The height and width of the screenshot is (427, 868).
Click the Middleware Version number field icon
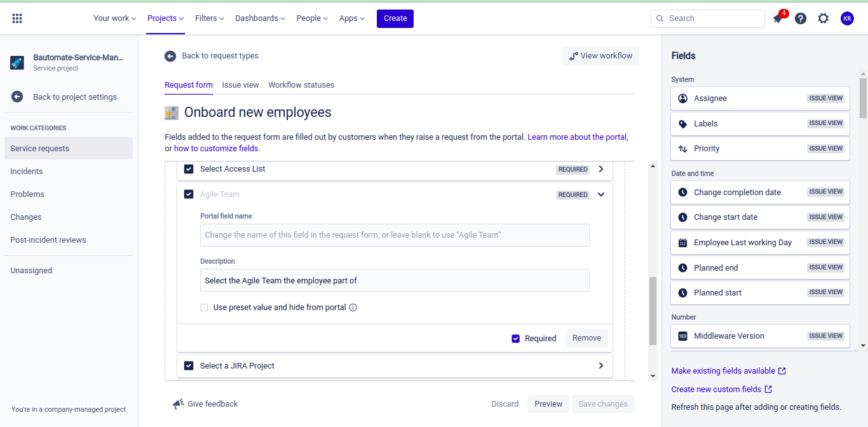tap(682, 336)
